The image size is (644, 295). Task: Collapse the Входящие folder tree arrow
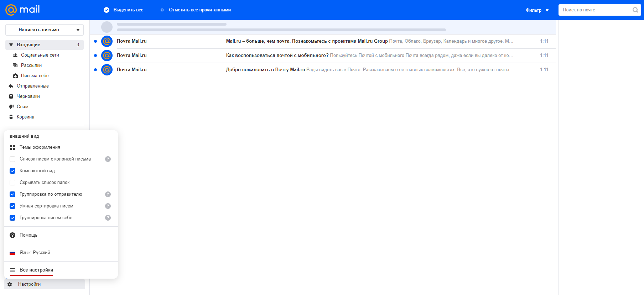pos(11,45)
